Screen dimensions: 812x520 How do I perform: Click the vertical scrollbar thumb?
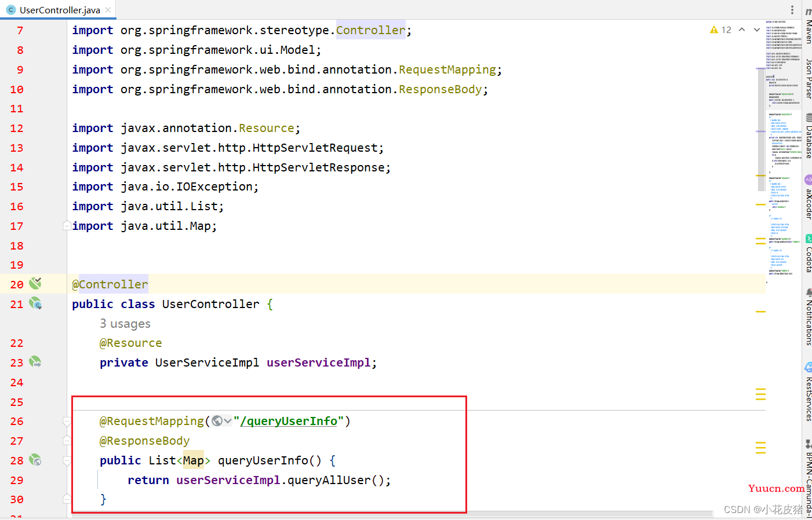click(761, 129)
